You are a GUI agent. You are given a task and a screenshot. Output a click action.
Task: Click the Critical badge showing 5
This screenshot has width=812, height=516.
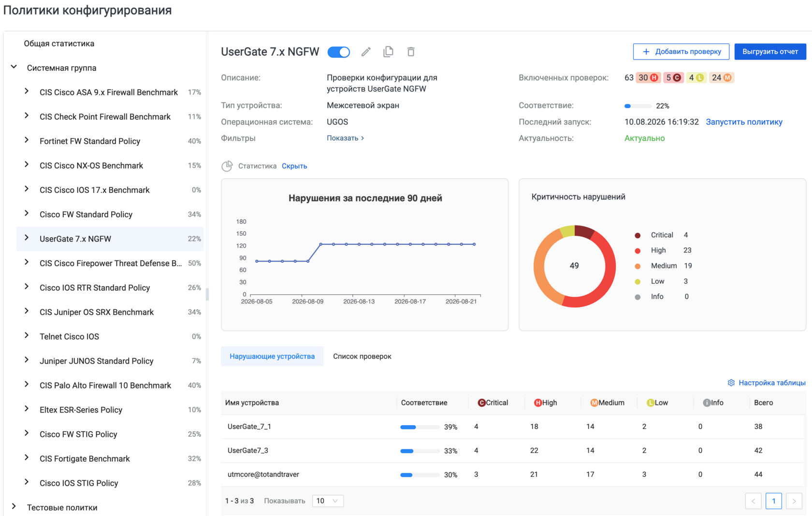673,78
